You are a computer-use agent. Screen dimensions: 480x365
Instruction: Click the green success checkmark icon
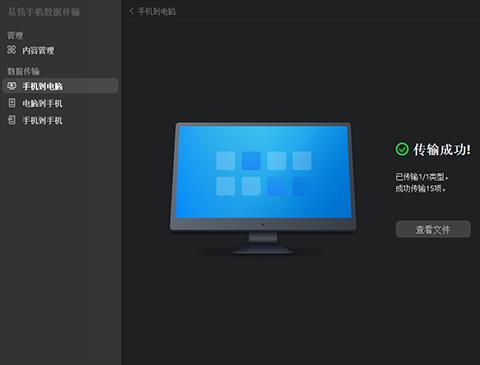coord(402,149)
